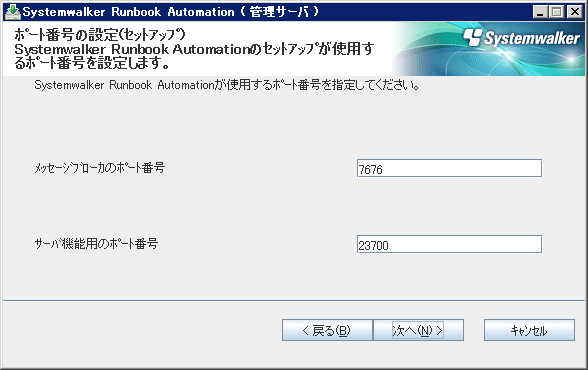Minimize the Runbook Automation setup window
The image size is (588, 370).
[540, 12]
